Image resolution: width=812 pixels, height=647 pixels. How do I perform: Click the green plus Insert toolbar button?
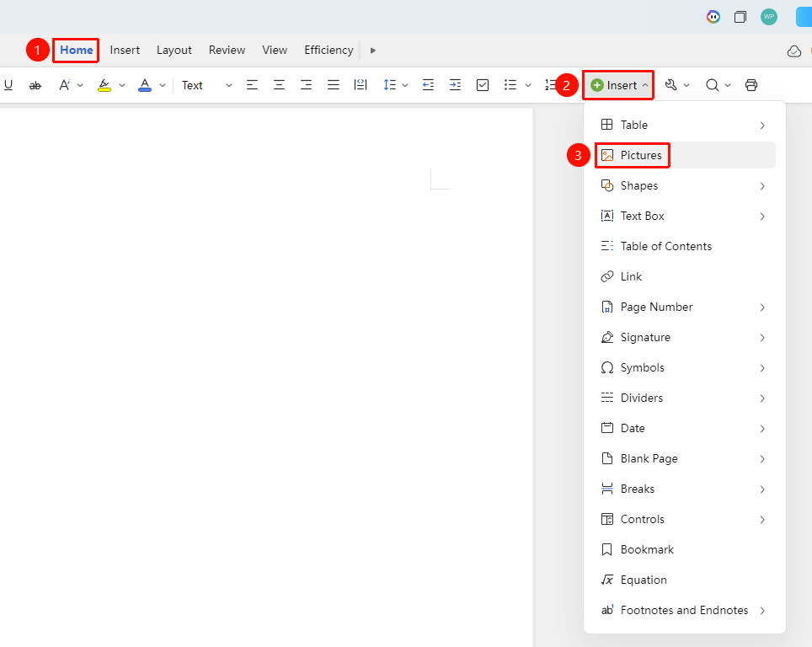[x=619, y=85]
